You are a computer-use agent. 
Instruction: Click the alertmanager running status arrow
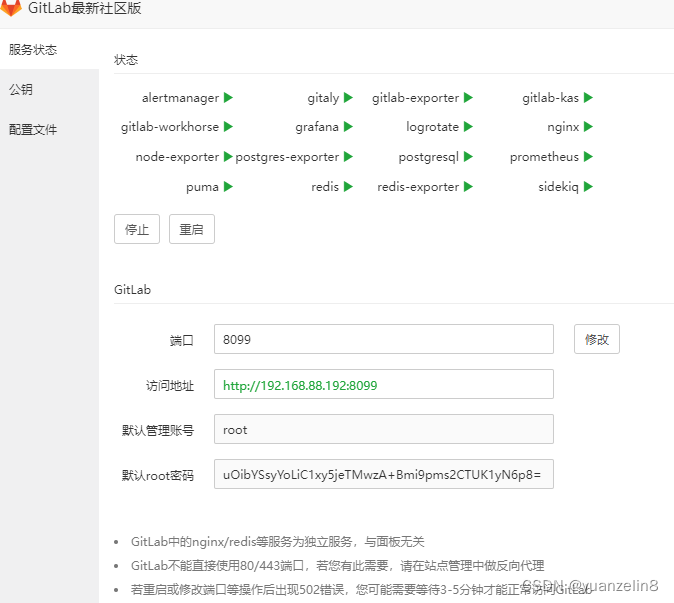tap(228, 98)
